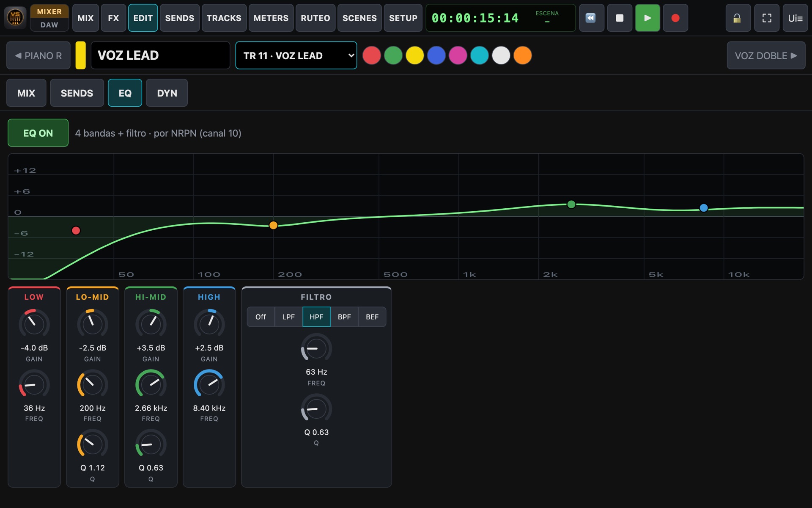812x508 pixels.
Task: Switch to MIXER mode
Action: point(49,11)
